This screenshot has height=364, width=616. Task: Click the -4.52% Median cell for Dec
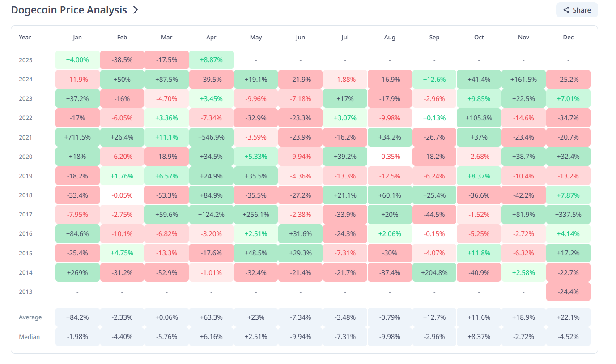pyautogui.click(x=568, y=337)
